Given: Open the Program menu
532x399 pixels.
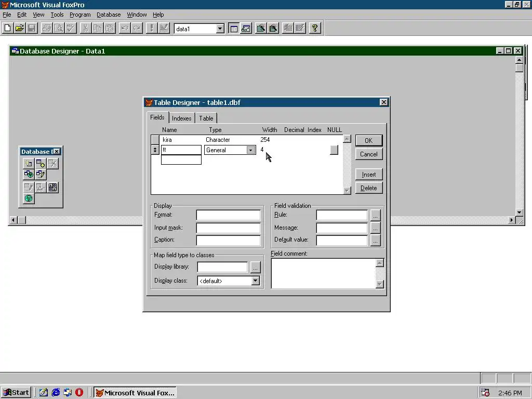Looking at the screenshot, I should point(80,15).
